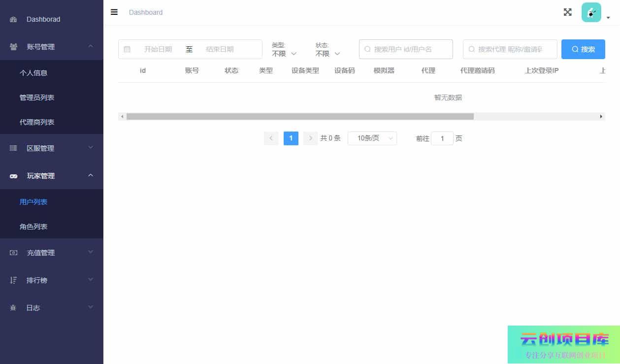The image size is (620, 364).
Task: Click the blue 搜索 button
Action: 583,49
